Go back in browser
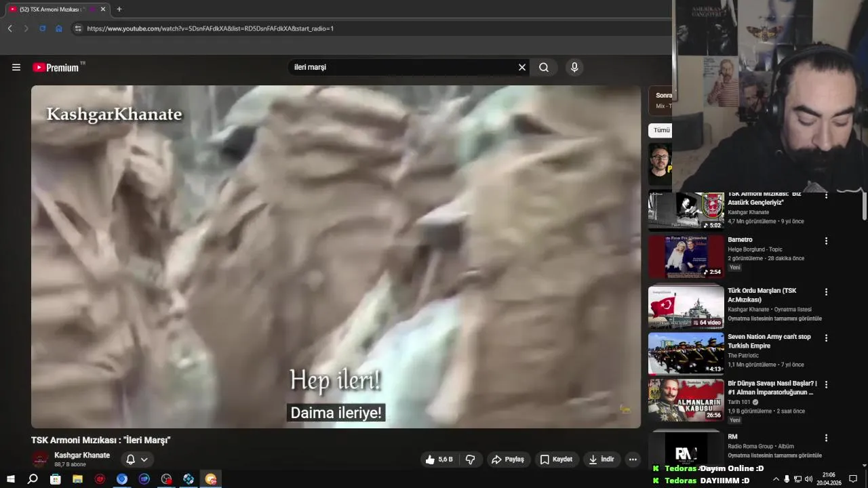The image size is (868, 488). click(x=9, y=28)
